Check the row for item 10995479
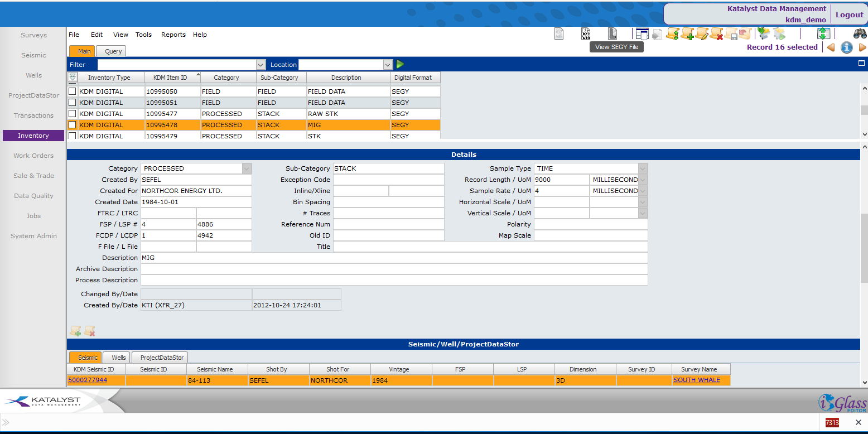The height and width of the screenshot is (434, 868). click(72, 136)
